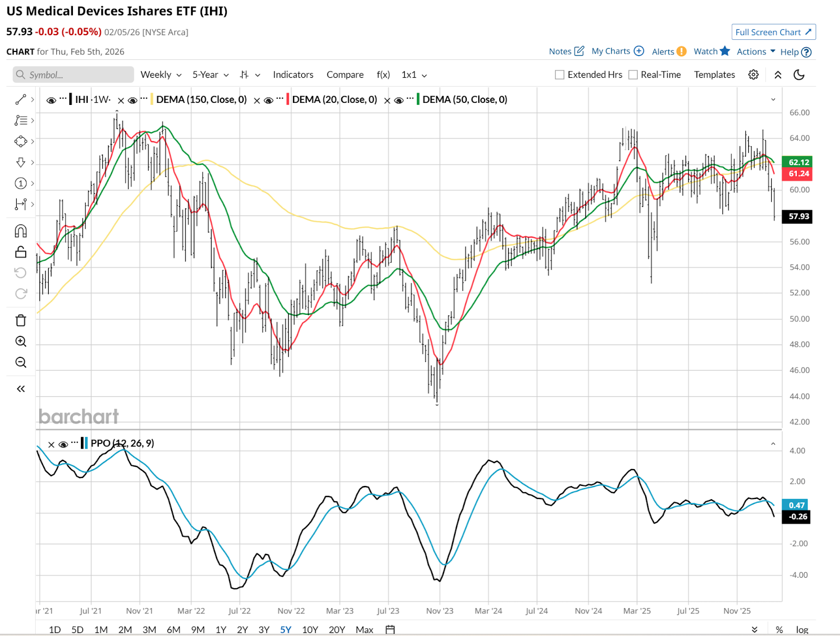Toggle the log scale
The height and width of the screenshot is (636, 840).
802,629
